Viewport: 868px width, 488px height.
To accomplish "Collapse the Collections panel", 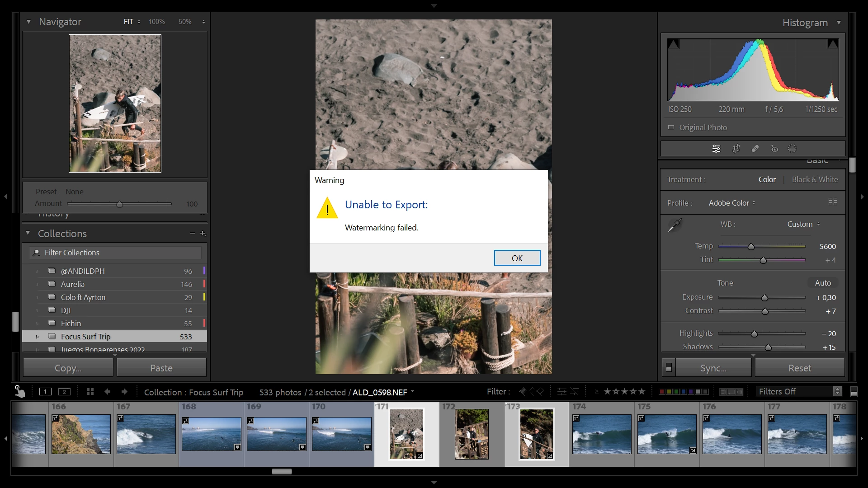I will coord(28,233).
